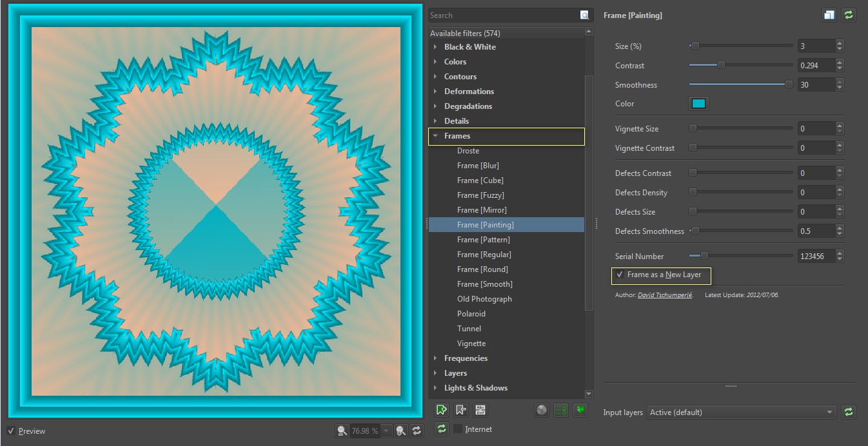
Task: Enable the Internet checkbox
Action: click(x=458, y=429)
